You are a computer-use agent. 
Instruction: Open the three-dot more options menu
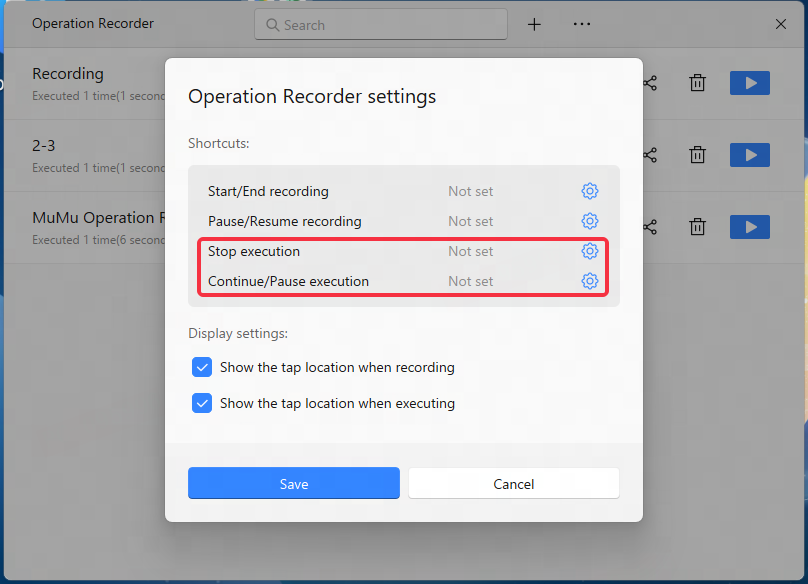tap(582, 24)
